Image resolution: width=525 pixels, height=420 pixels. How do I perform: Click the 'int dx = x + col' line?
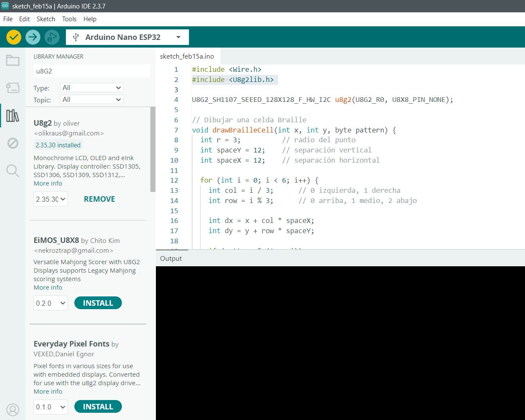point(261,220)
